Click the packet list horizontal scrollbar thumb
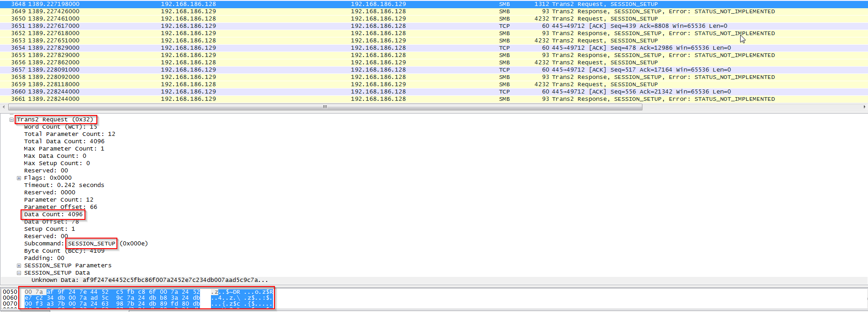868x312 pixels. 325,107
